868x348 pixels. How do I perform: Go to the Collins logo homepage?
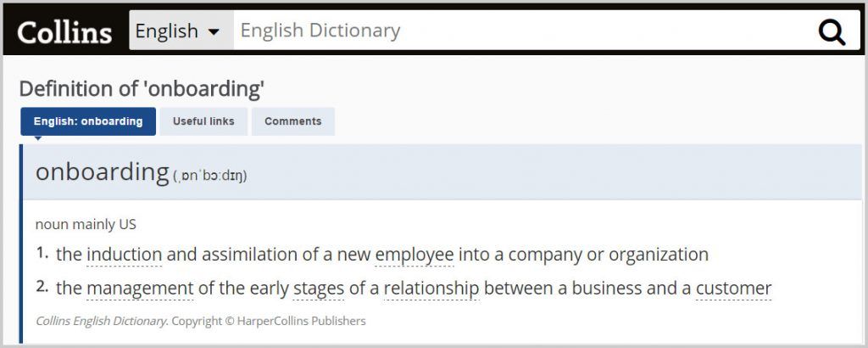point(64,31)
